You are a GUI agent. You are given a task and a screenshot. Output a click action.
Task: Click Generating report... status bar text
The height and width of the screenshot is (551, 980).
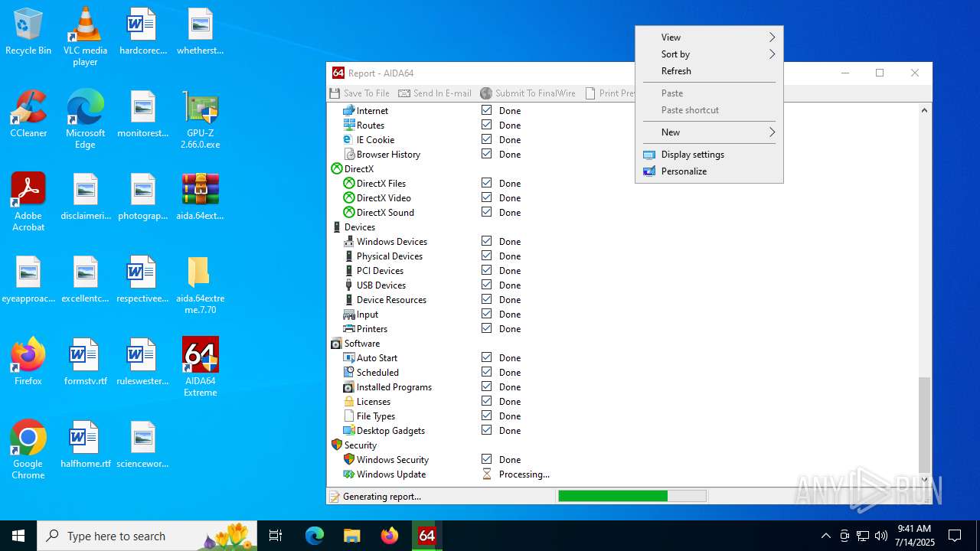(x=382, y=497)
